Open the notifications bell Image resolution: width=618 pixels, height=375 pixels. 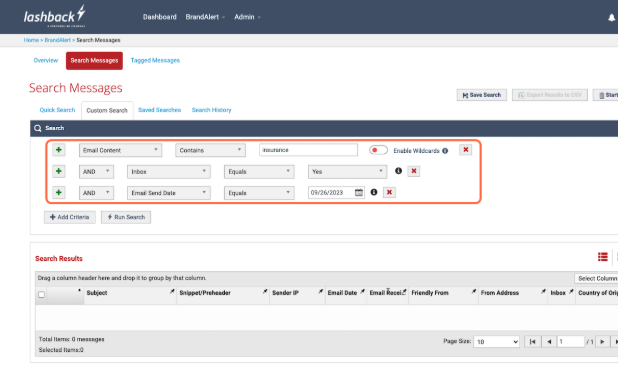611,17
